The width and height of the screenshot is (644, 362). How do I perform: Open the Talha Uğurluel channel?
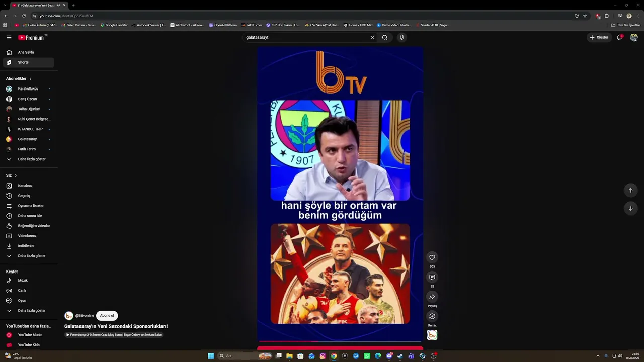(x=29, y=109)
